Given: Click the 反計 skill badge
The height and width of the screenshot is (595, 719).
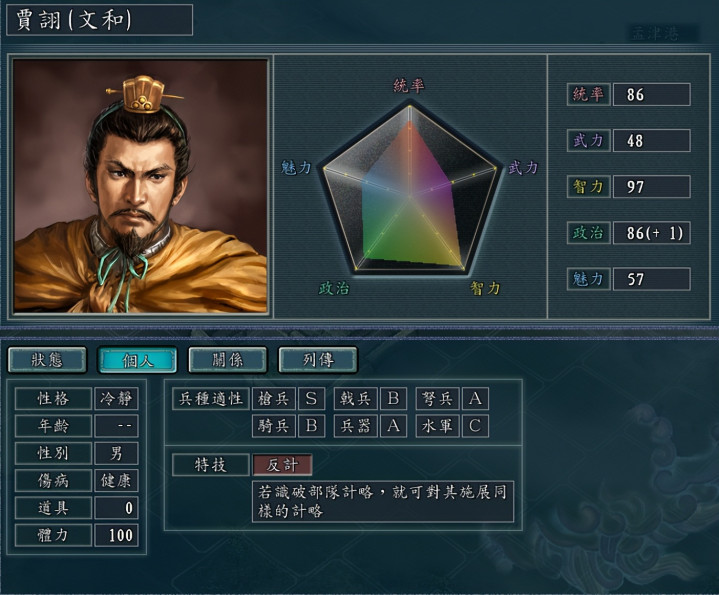Looking at the screenshot, I should tap(282, 465).
